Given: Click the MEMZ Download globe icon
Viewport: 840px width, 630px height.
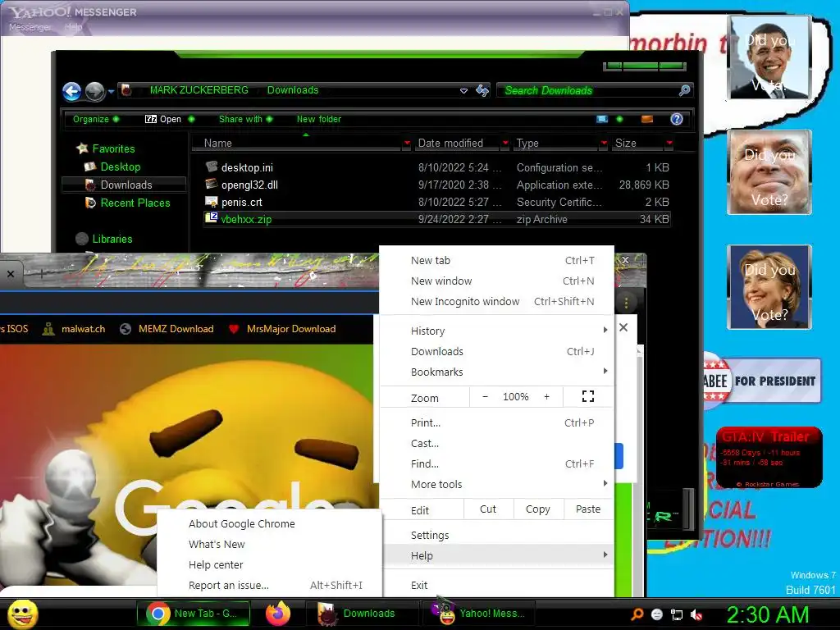Looking at the screenshot, I should 126,329.
